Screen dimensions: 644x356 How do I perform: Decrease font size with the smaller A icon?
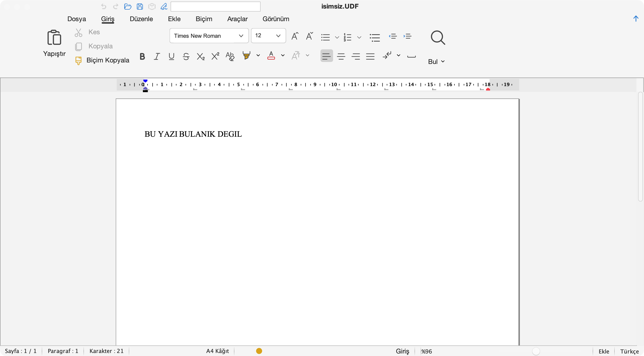click(309, 36)
